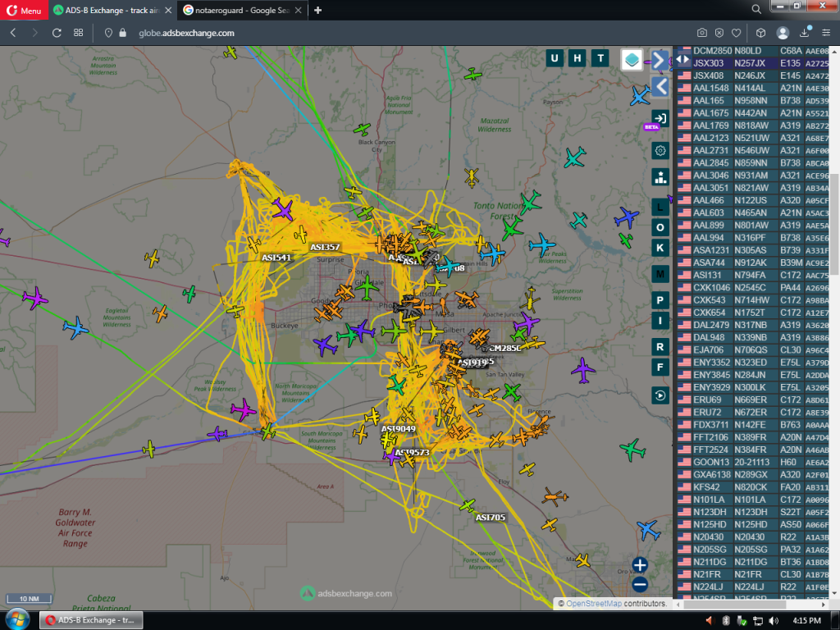Close the notaeroguard Google Search tab
Screen dimensions: 840x630
(x=299, y=10)
